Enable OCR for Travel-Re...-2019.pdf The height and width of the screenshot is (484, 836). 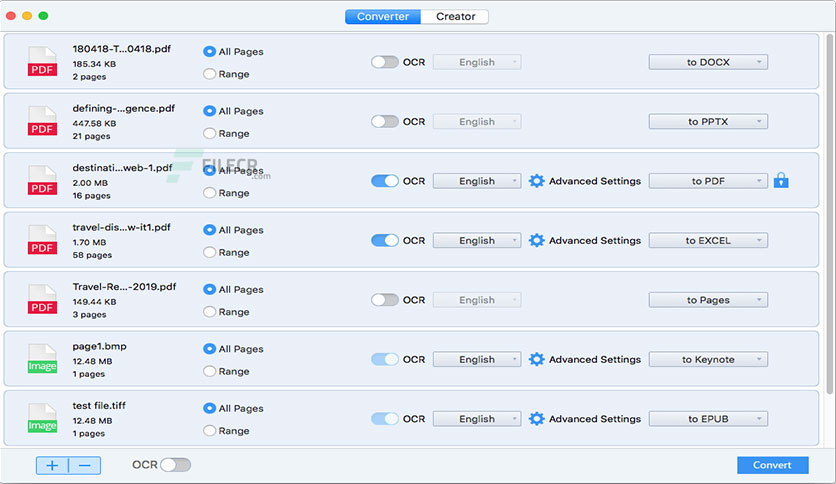385,300
